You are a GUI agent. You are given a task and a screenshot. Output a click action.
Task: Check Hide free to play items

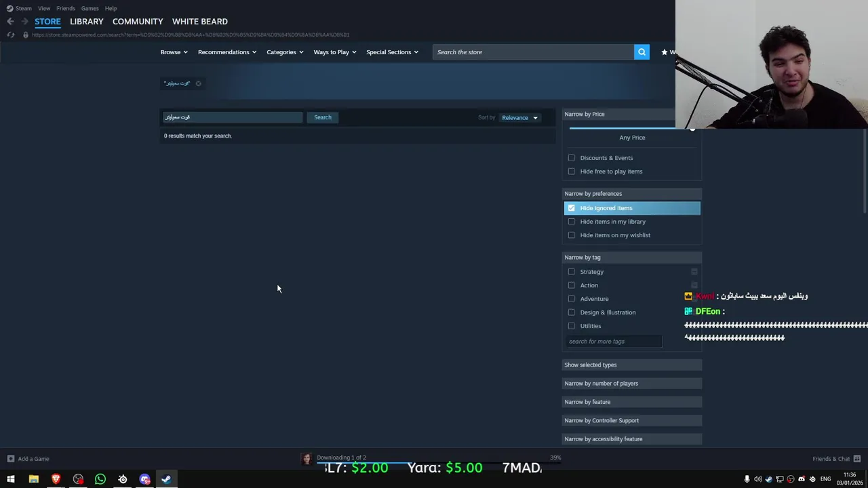point(572,171)
